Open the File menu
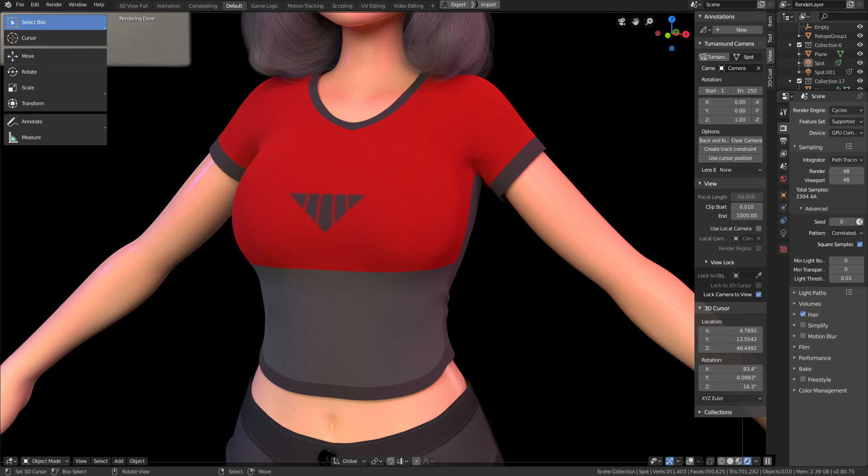Image resolution: width=868 pixels, height=476 pixels. pos(20,5)
